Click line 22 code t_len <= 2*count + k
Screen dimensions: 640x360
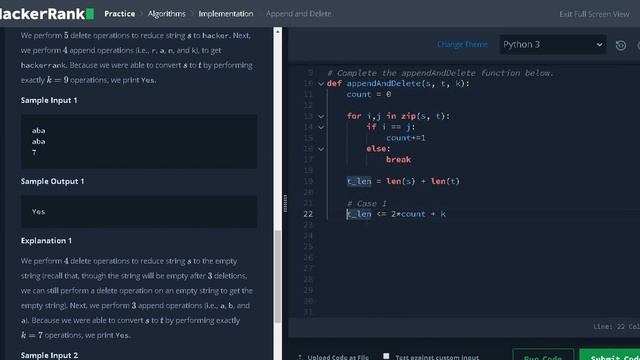(x=396, y=214)
